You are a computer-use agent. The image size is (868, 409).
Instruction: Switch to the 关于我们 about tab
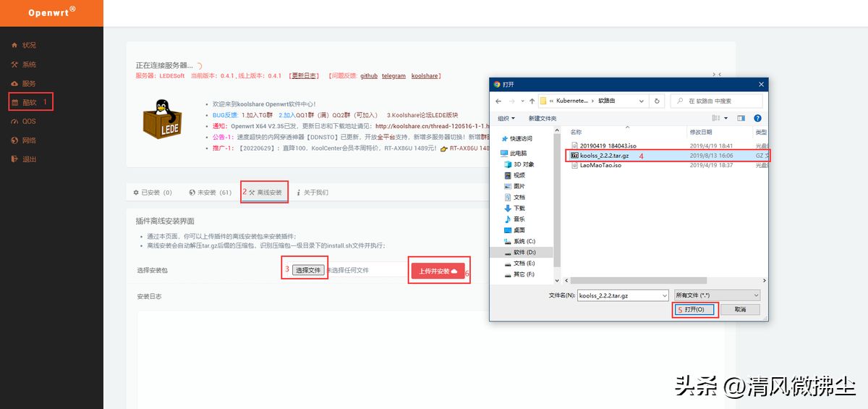click(312, 193)
